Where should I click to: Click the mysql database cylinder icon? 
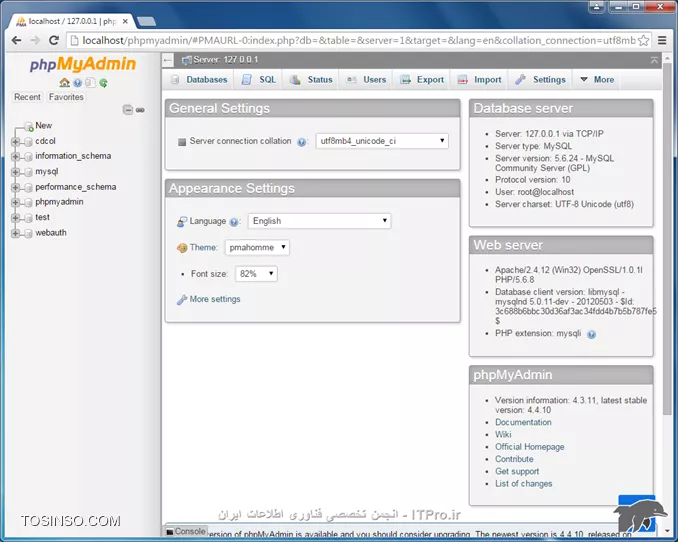(x=29, y=172)
